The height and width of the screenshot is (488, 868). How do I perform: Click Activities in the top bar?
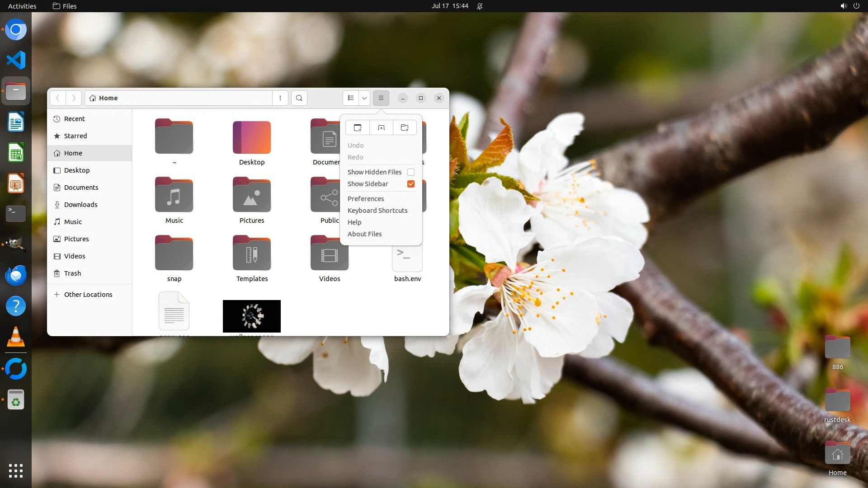(x=22, y=6)
